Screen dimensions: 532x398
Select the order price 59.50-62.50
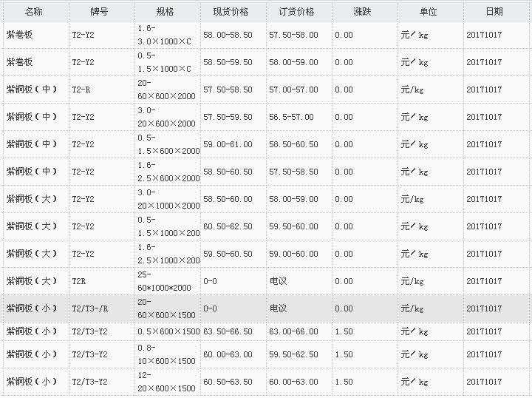tap(293, 354)
